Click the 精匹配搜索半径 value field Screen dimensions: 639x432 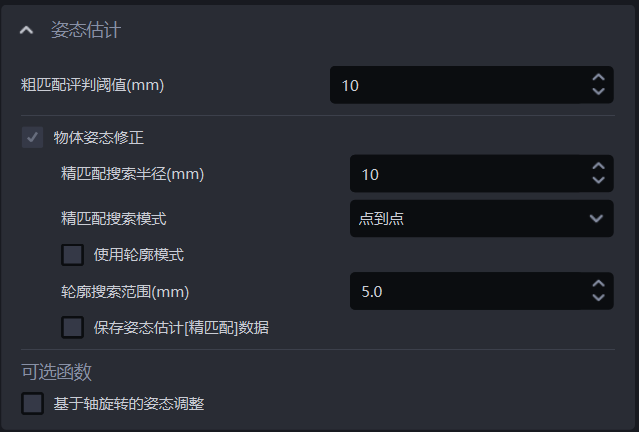(465, 174)
